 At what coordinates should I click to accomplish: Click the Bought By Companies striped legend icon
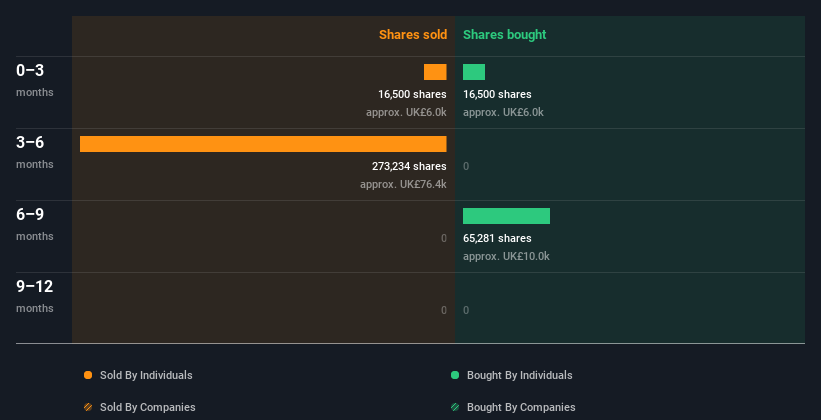tap(455, 407)
